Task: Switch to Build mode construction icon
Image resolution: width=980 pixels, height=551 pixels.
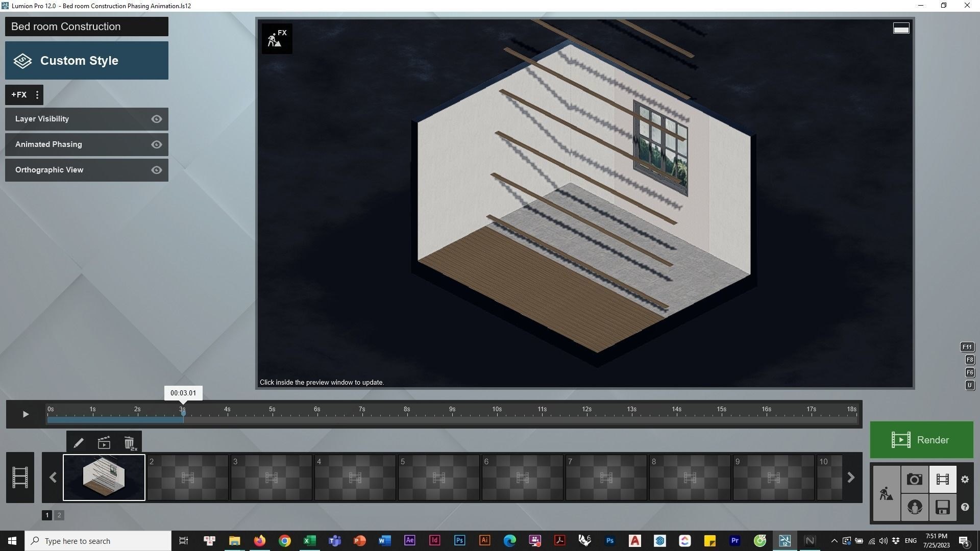Action: tap(886, 493)
